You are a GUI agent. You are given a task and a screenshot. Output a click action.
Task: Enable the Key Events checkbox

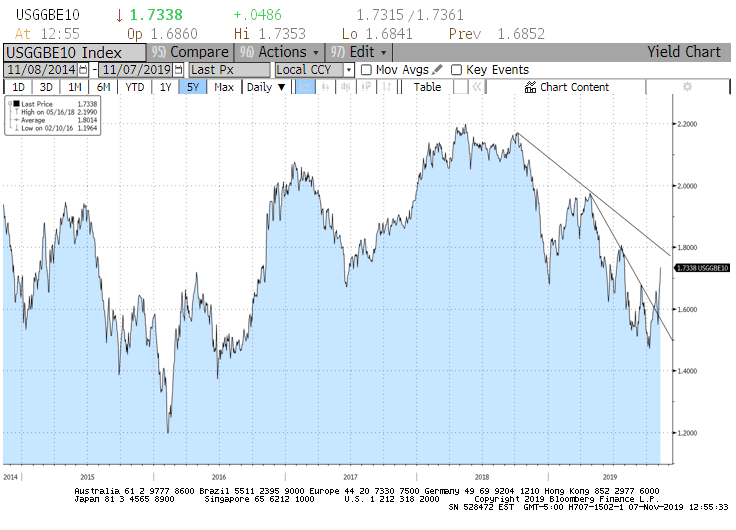456,70
